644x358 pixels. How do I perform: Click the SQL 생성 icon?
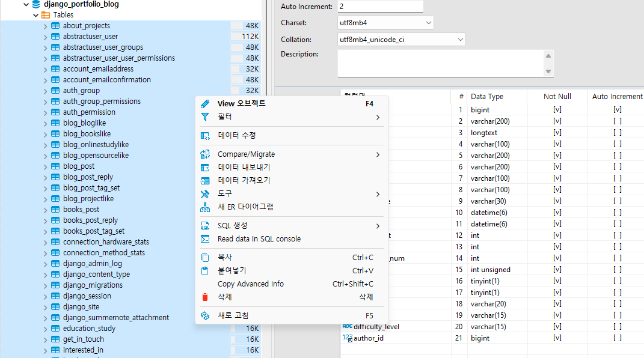205,226
